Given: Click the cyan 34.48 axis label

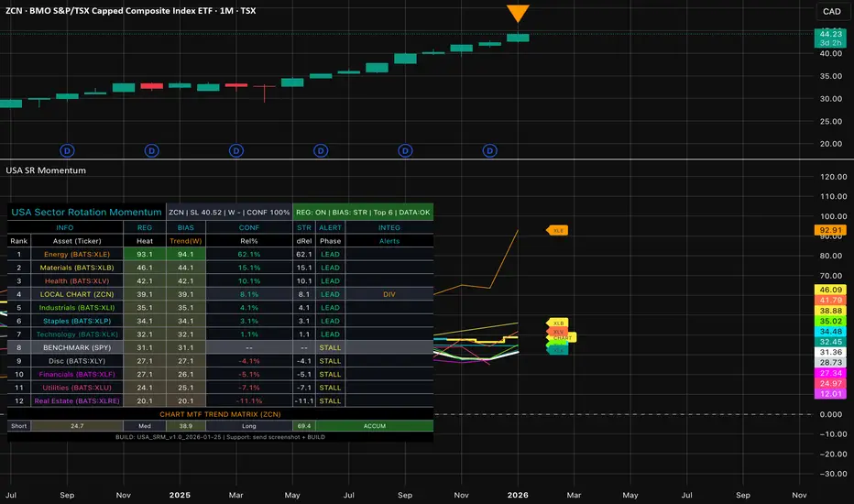Looking at the screenshot, I should [830, 332].
